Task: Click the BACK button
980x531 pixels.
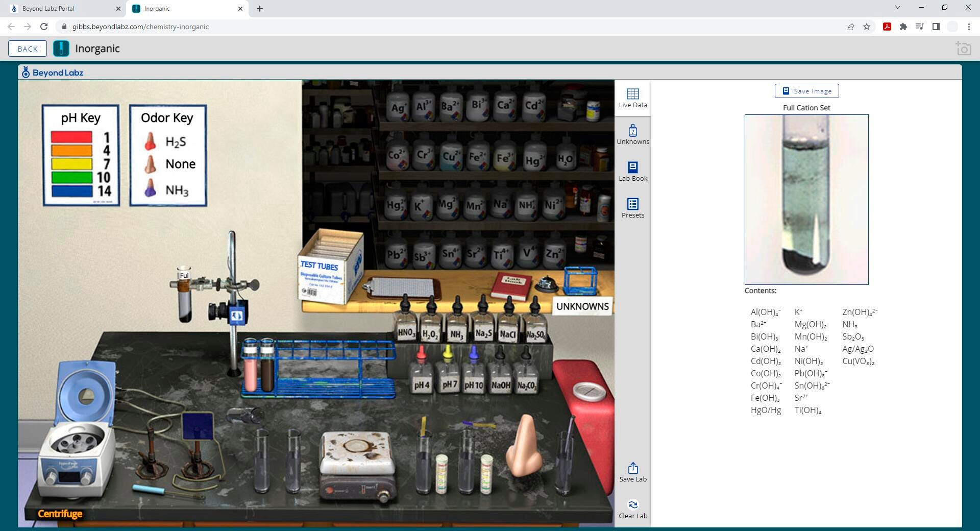Action: (28, 49)
